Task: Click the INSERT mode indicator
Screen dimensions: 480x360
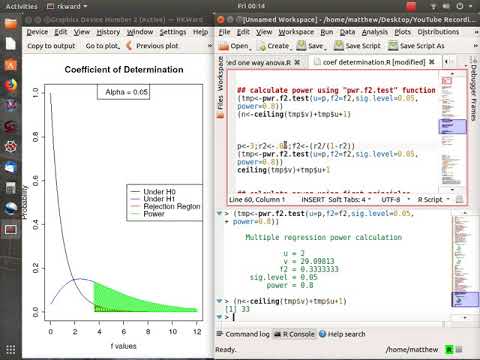Action: (x=313, y=199)
